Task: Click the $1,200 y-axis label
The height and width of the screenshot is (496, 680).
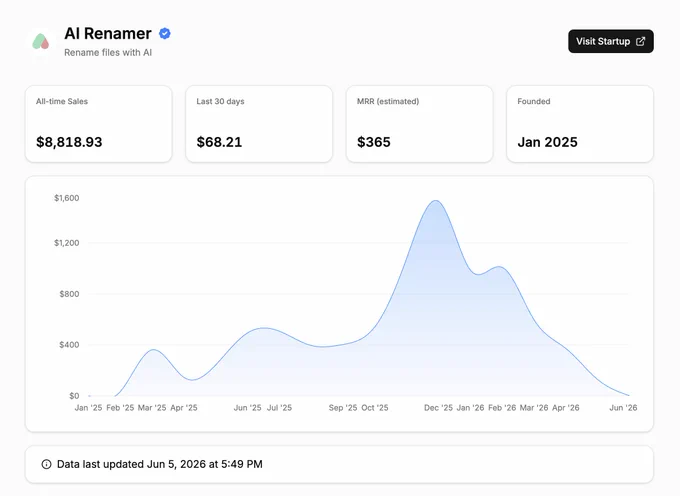Action: point(67,243)
